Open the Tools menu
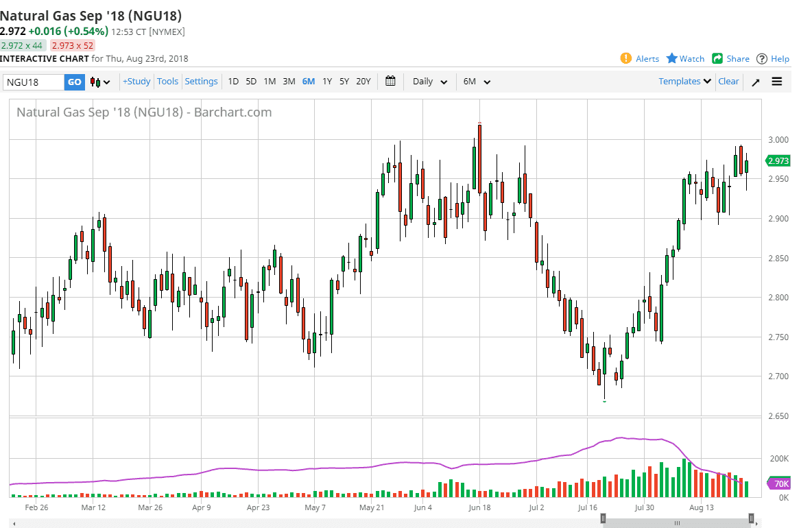The height and width of the screenshot is (528, 812). click(167, 82)
